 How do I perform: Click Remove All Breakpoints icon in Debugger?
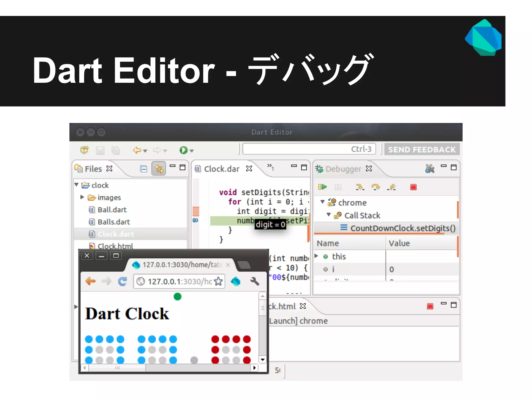pos(430,169)
